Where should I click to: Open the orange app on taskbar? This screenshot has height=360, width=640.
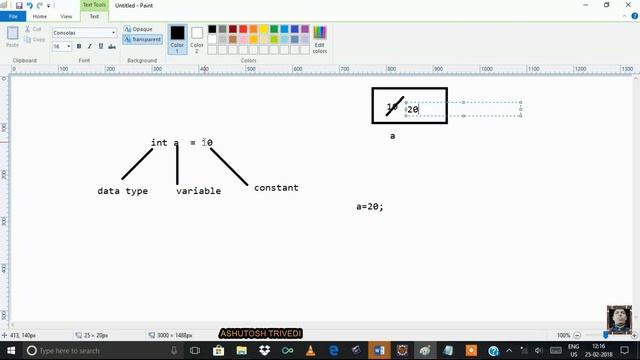pyautogui.click(x=471, y=351)
